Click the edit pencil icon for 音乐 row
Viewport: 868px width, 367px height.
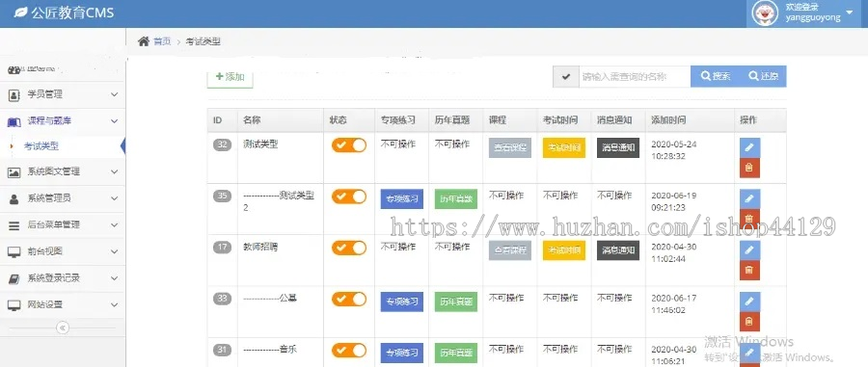point(749,353)
